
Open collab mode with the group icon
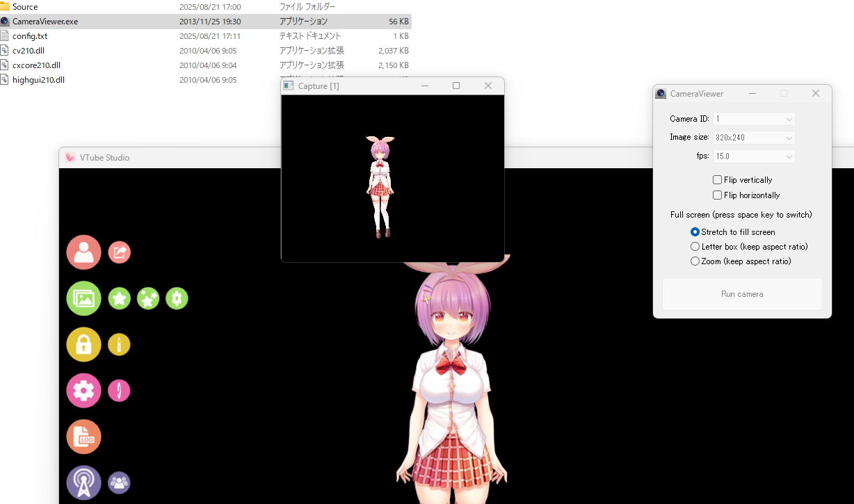119,482
